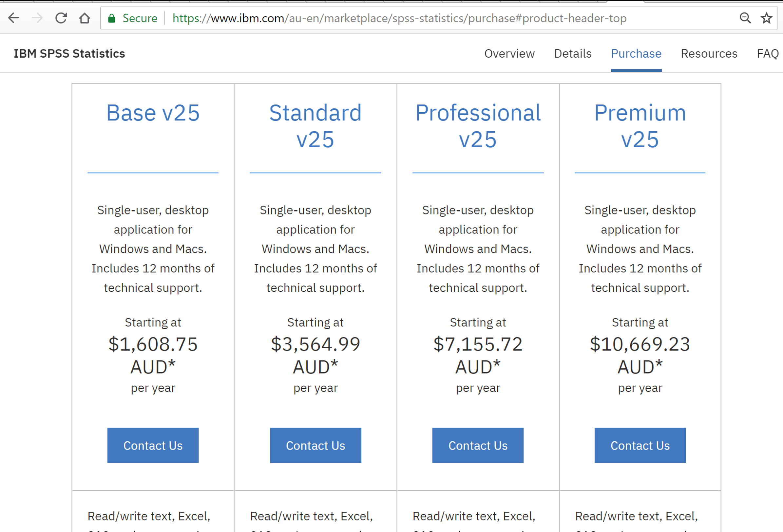Click the IBM SPSS Statistics logo text
The height and width of the screenshot is (532, 783).
[69, 53]
